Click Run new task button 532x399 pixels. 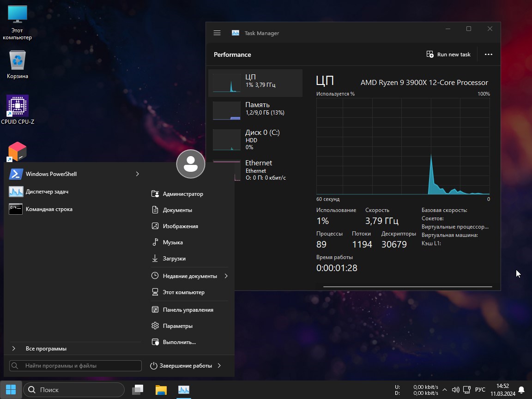tap(448, 54)
